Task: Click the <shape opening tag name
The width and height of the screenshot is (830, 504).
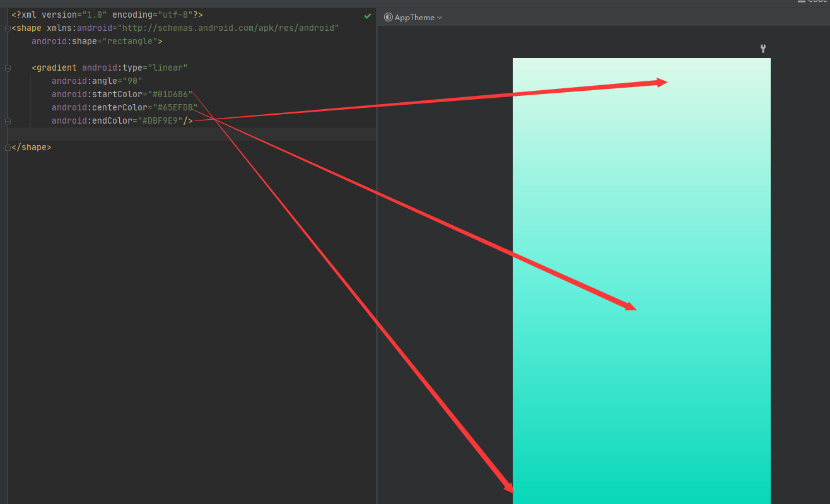Action: [x=26, y=28]
